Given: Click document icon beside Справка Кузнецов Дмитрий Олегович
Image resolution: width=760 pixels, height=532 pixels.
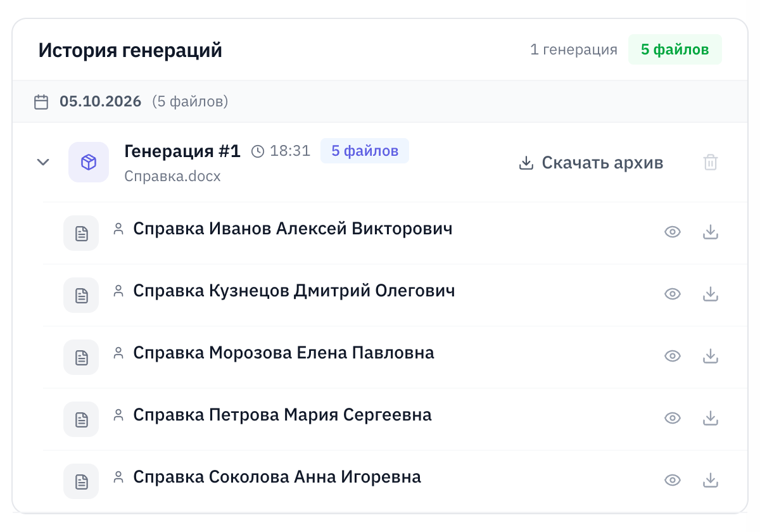Looking at the screenshot, I should [x=81, y=295].
